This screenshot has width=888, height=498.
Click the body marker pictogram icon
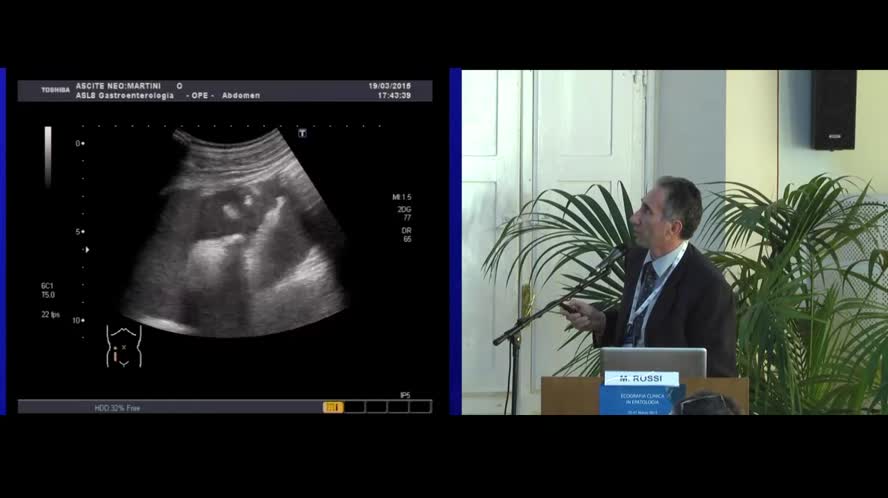(x=123, y=346)
